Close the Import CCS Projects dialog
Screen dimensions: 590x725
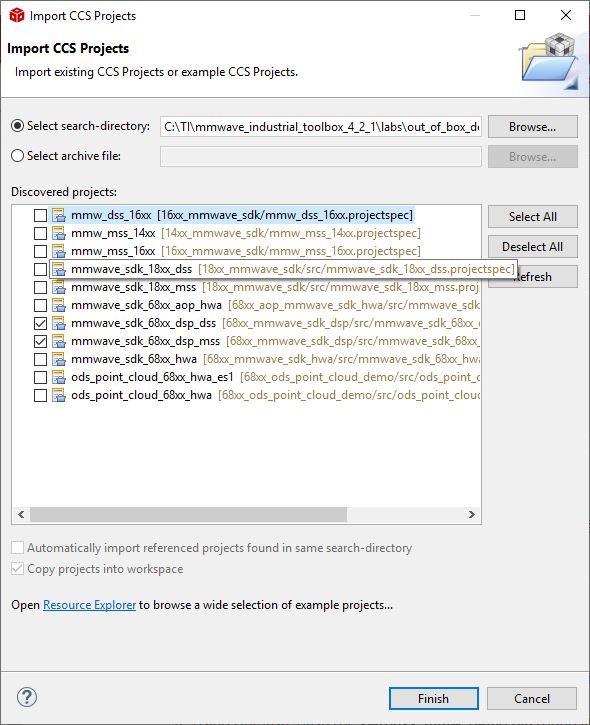566,15
